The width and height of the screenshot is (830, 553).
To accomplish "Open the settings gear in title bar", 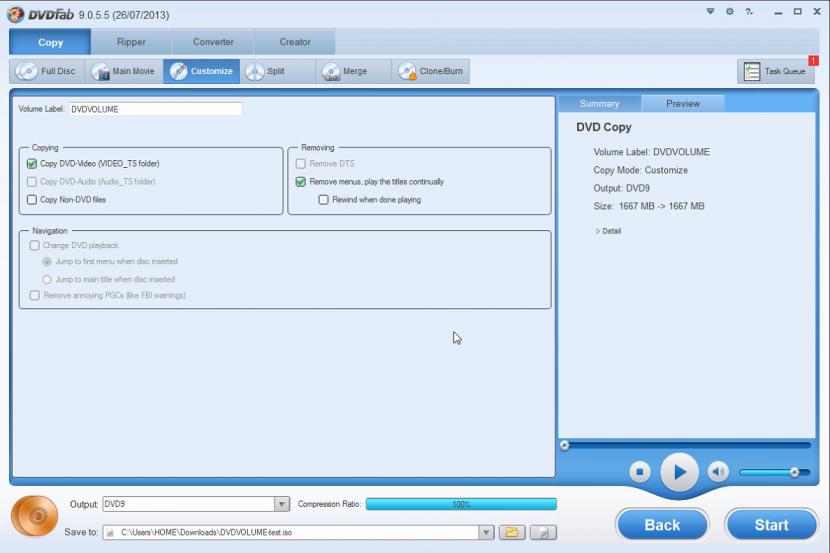I will (730, 11).
